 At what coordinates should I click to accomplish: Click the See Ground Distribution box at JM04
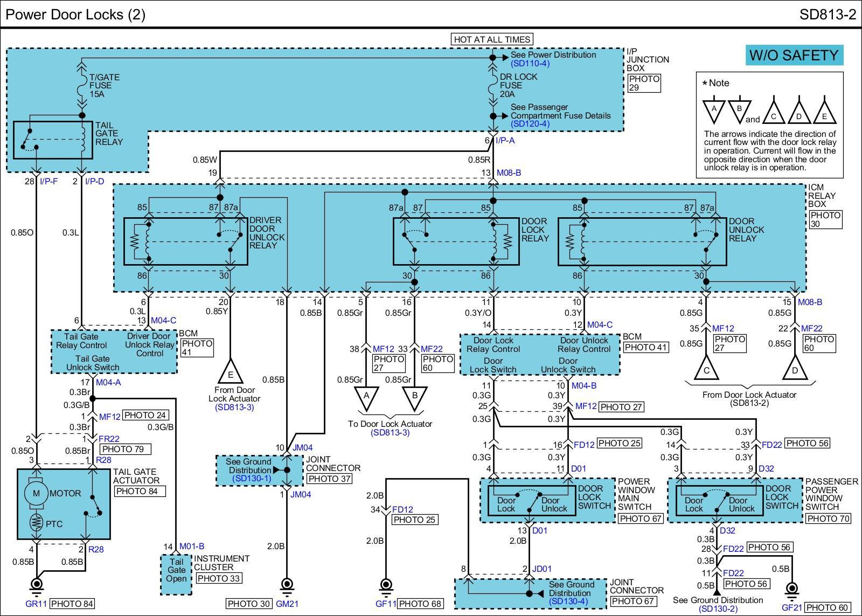[x=259, y=471]
